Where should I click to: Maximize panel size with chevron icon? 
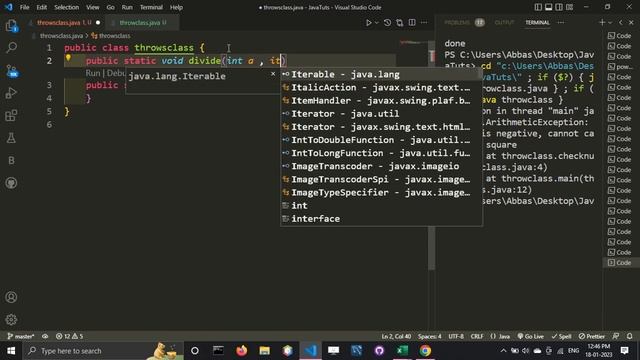click(621, 23)
